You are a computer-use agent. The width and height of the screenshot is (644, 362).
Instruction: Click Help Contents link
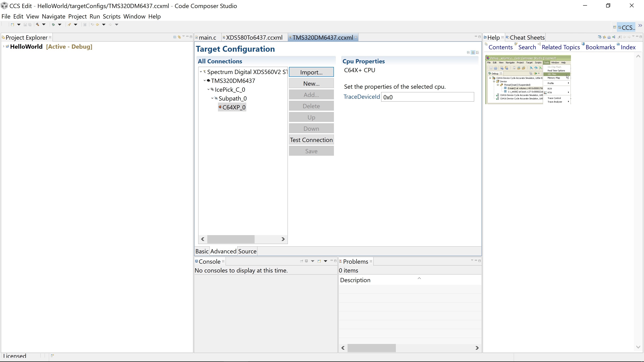click(x=501, y=47)
